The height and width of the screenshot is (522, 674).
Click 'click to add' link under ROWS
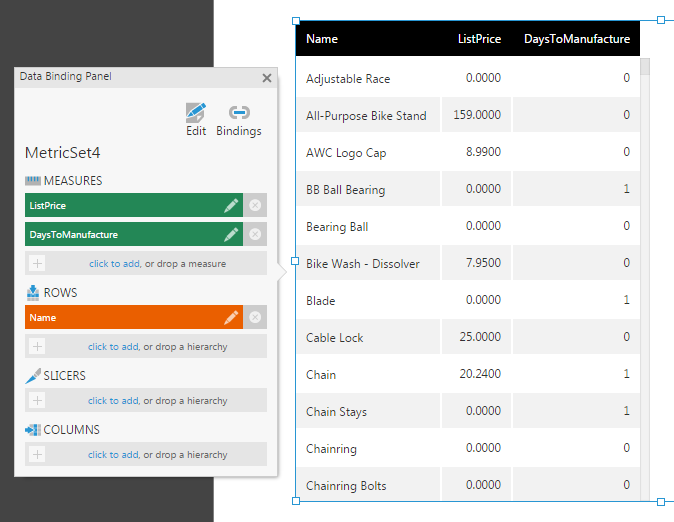pyautogui.click(x=113, y=347)
